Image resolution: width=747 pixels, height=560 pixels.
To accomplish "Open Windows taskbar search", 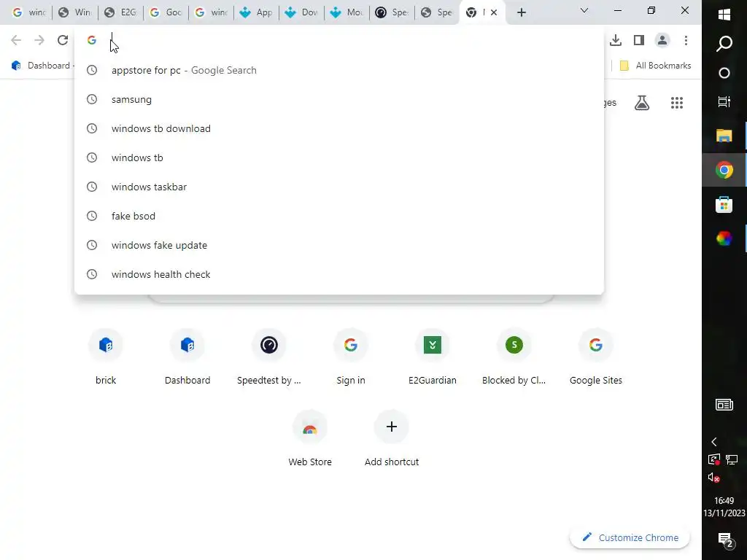I will [724, 43].
